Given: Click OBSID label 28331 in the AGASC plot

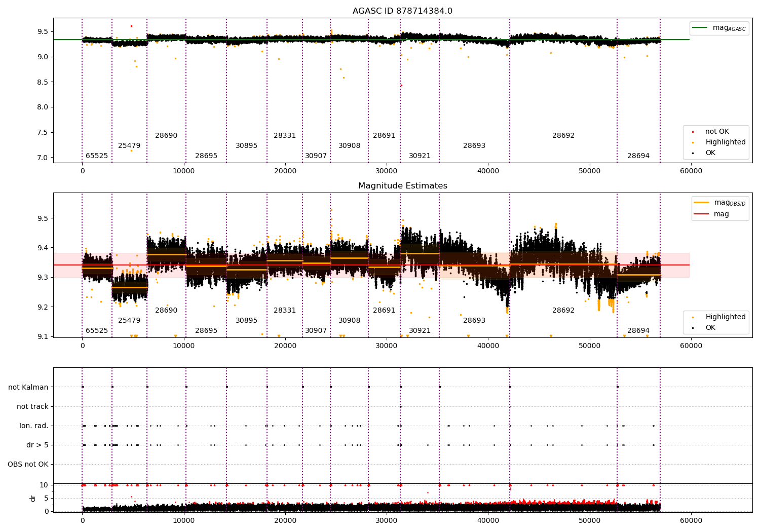Looking at the screenshot, I should point(285,136).
